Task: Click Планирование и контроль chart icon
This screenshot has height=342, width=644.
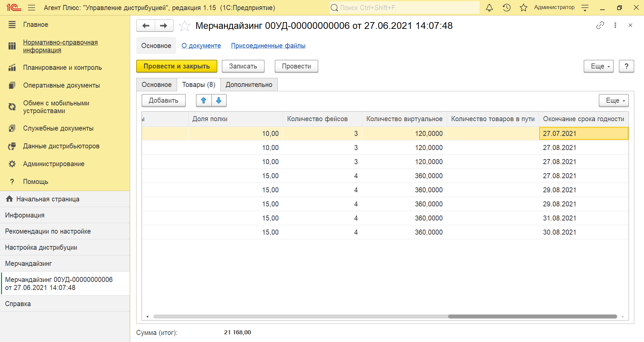Action: click(12, 67)
